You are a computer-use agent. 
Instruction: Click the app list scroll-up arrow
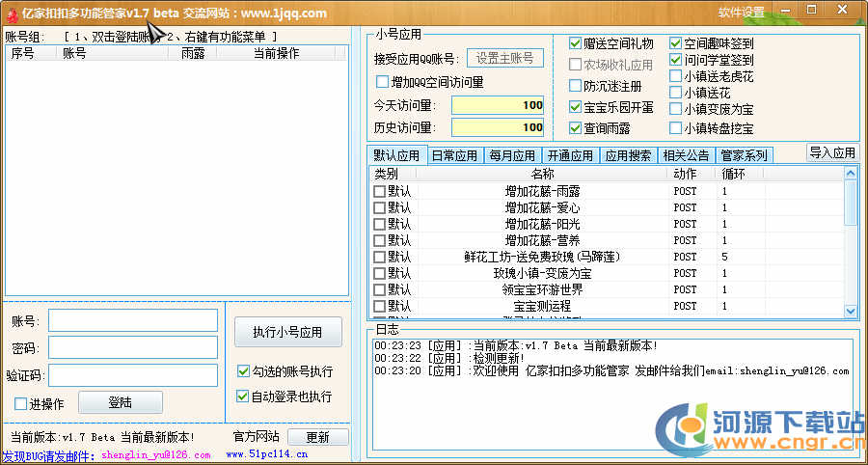(x=850, y=174)
